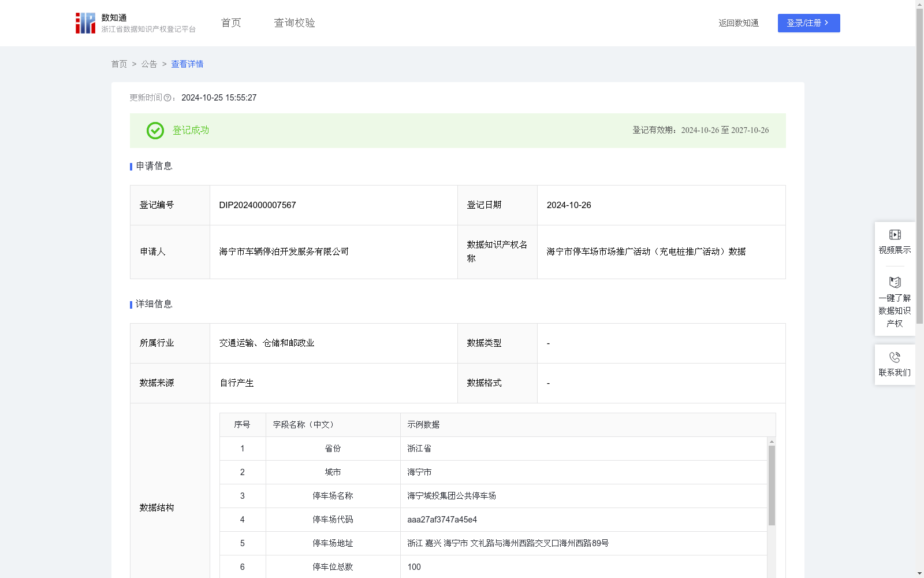Open the 视频展示 video icon

point(895,235)
